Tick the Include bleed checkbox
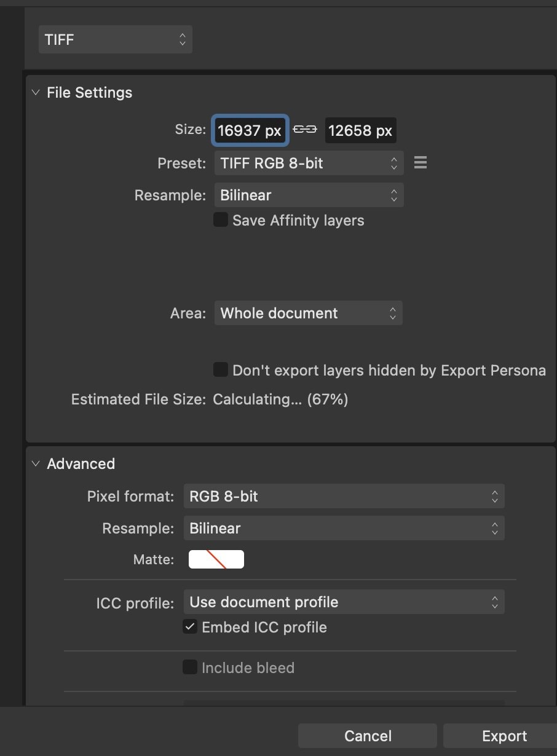Screen dimensions: 557x756 click(190, 667)
